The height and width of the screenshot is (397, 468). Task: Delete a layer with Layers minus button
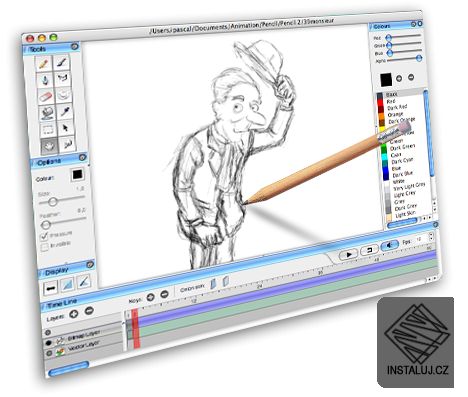[89, 311]
